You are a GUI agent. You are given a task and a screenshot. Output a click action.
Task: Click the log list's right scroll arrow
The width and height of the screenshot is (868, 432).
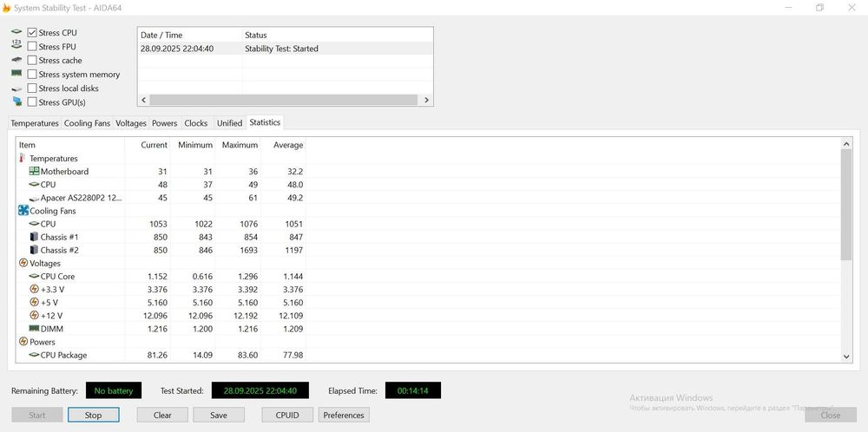pyautogui.click(x=426, y=100)
